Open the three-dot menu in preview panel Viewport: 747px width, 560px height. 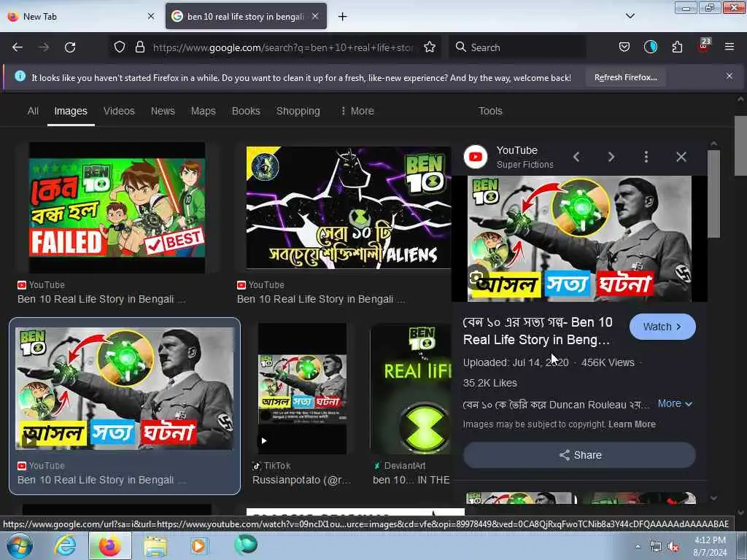coord(646,157)
